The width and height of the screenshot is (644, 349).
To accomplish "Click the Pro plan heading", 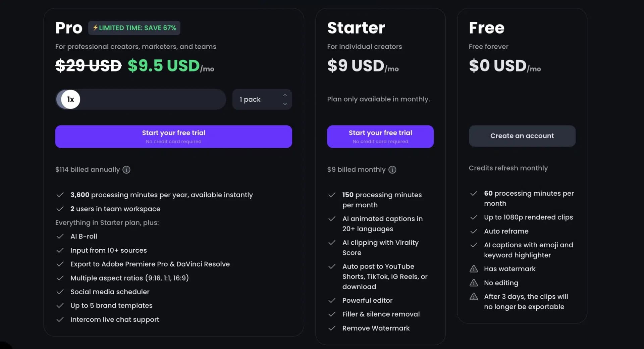I will [x=69, y=28].
